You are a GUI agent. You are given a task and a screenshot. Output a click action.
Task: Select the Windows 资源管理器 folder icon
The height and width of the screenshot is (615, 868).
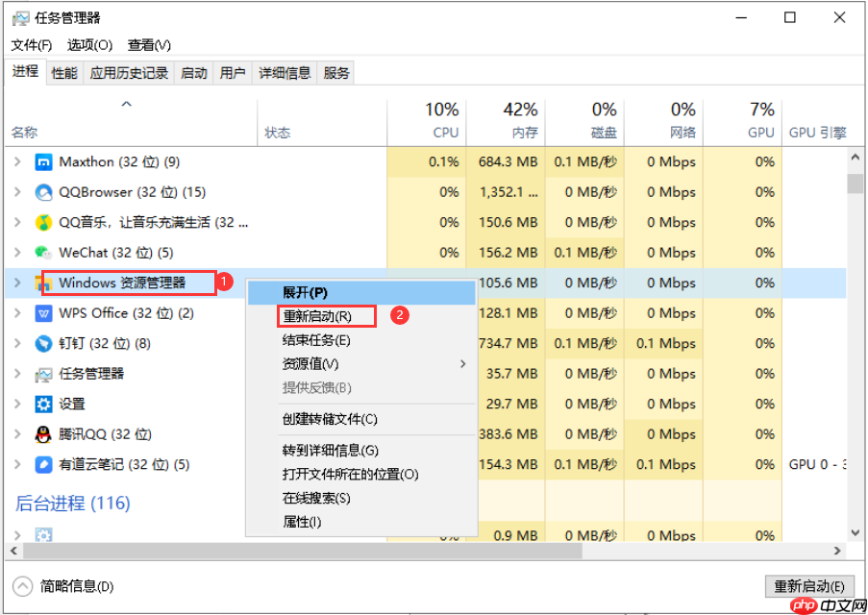43,283
